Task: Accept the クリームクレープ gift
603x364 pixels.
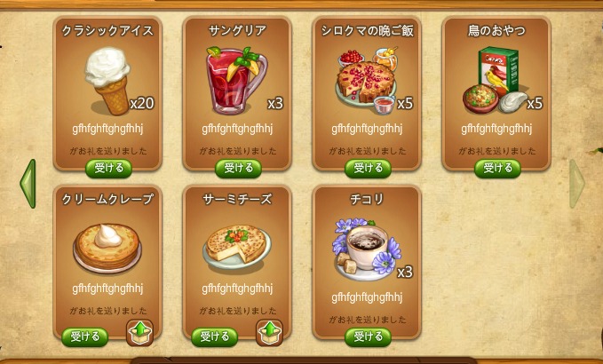Action: 85,337
